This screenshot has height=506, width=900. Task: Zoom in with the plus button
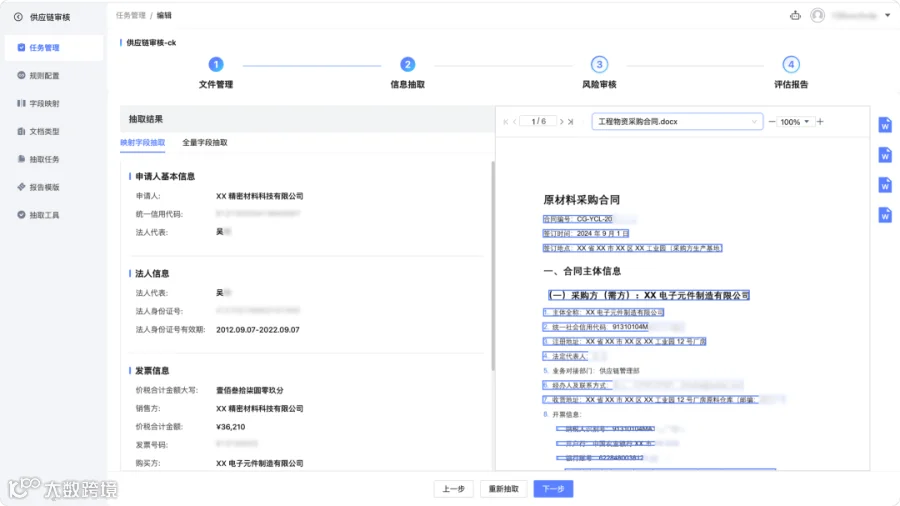coord(820,122)
